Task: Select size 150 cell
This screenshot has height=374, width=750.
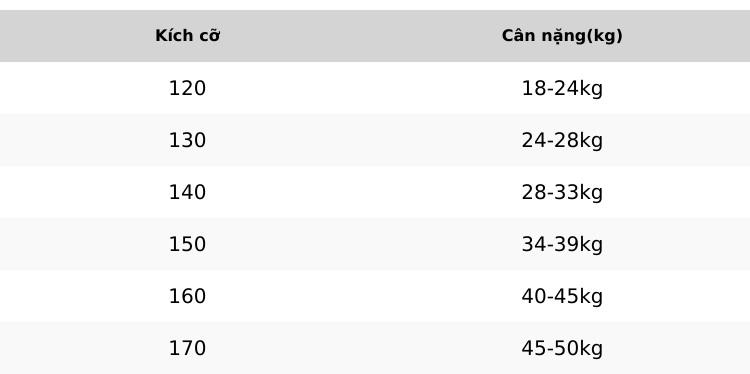Action: point(188,244)
